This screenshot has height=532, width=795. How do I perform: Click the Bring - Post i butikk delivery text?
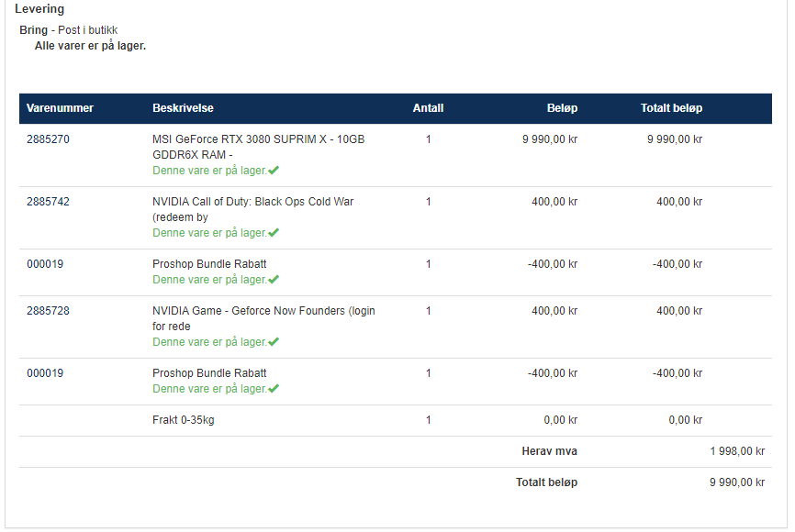coord(69,30)
